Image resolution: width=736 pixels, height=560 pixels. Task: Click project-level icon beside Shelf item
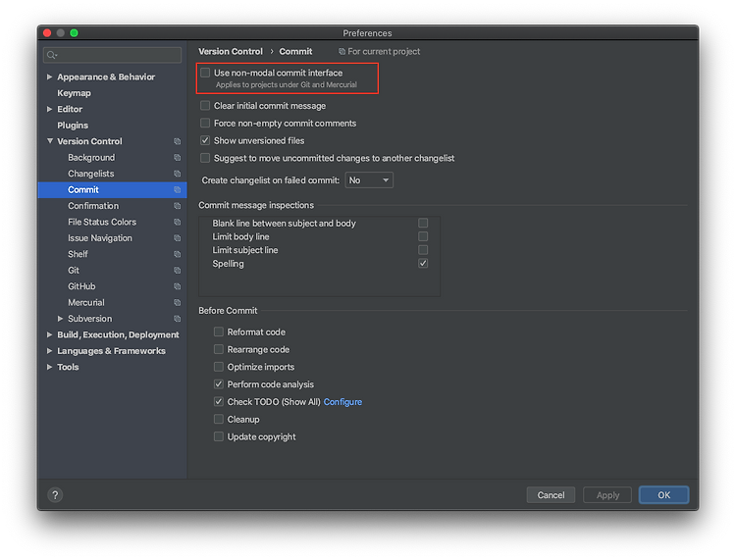coord(178,254)
